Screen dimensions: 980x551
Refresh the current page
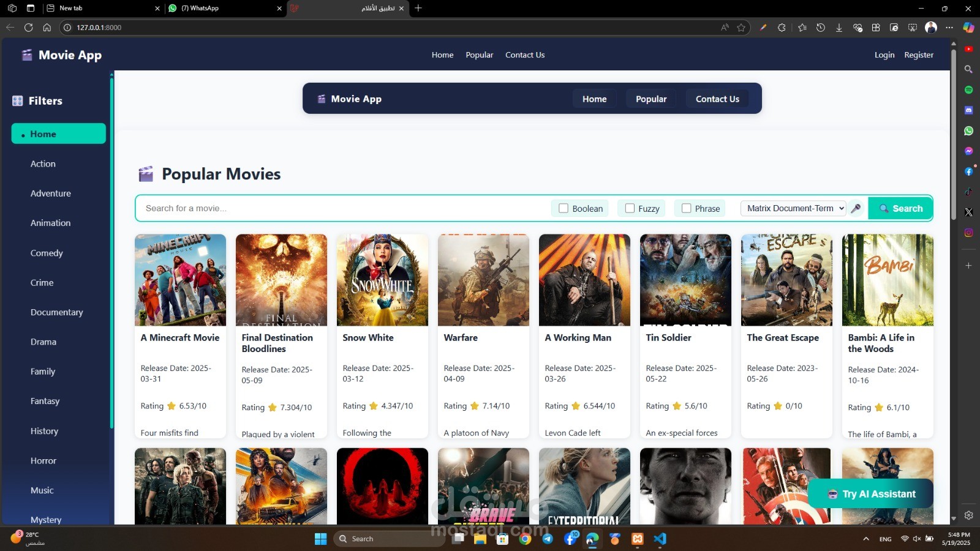click(x=28, y=28)
